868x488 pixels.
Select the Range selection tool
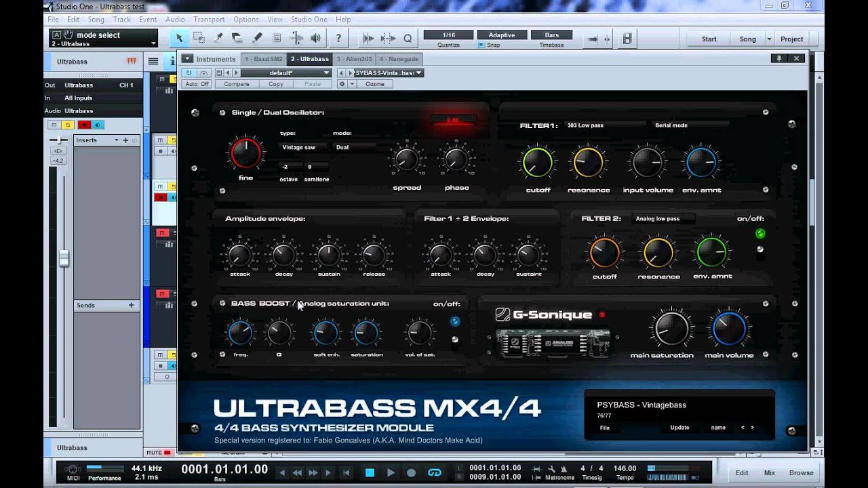[199, 39]
